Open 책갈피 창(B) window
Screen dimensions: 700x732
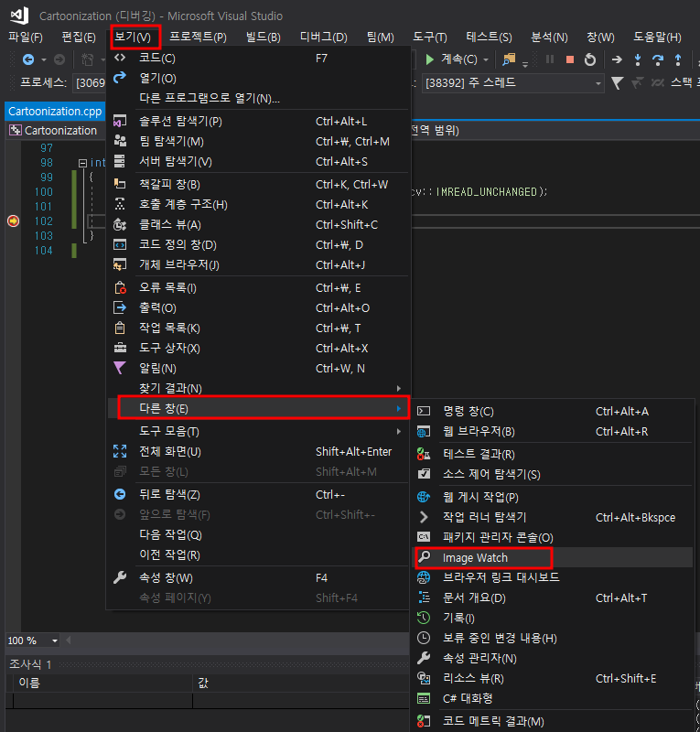(x=259, y=185)
